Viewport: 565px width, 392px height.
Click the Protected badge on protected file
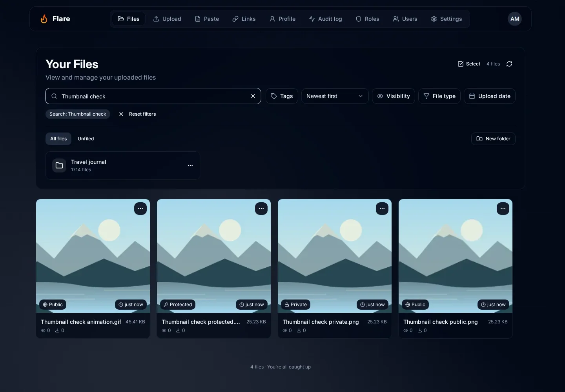tap(178, 305)
